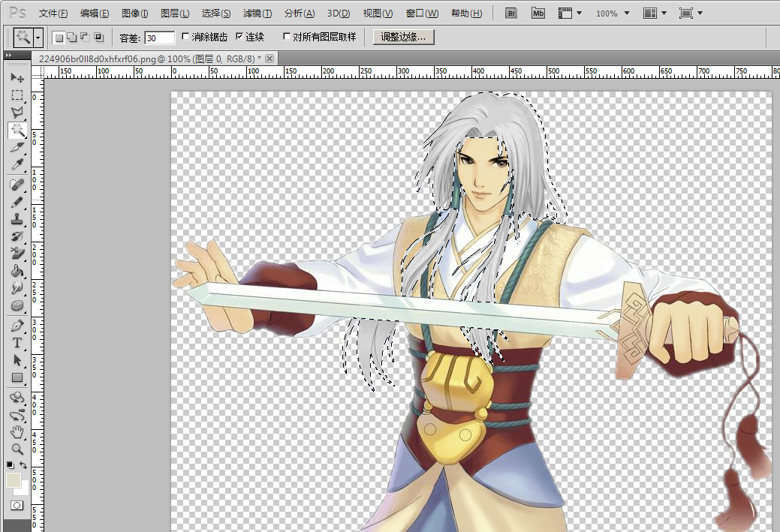Select the Magic Wand tool in toolbox
The height and width of the screenshot is (532, 780).
click(17, 131)
